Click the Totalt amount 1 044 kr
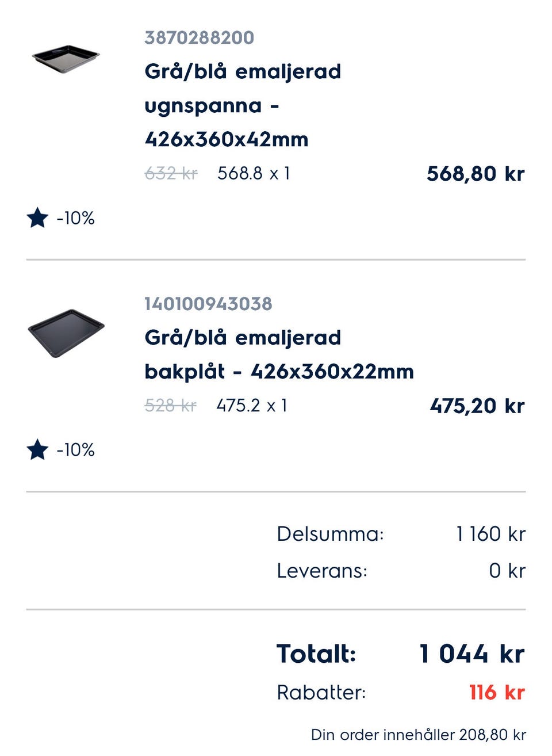552x756 pixels. click(471, 654)
